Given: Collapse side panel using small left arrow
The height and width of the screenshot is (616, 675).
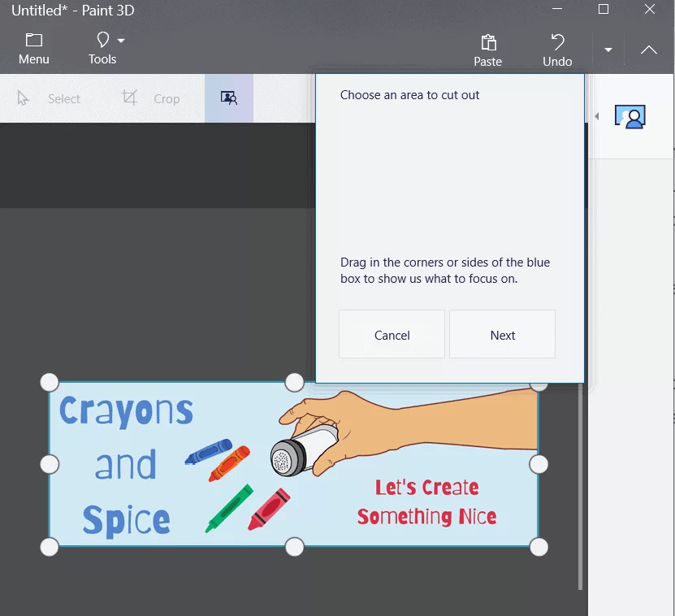Looking at the screenshot, I should 597,116.
